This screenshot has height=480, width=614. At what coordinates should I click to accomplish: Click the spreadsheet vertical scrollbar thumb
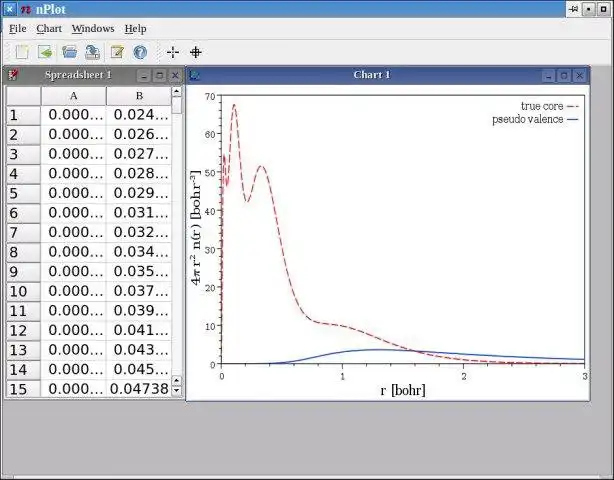tap(177, 105)
